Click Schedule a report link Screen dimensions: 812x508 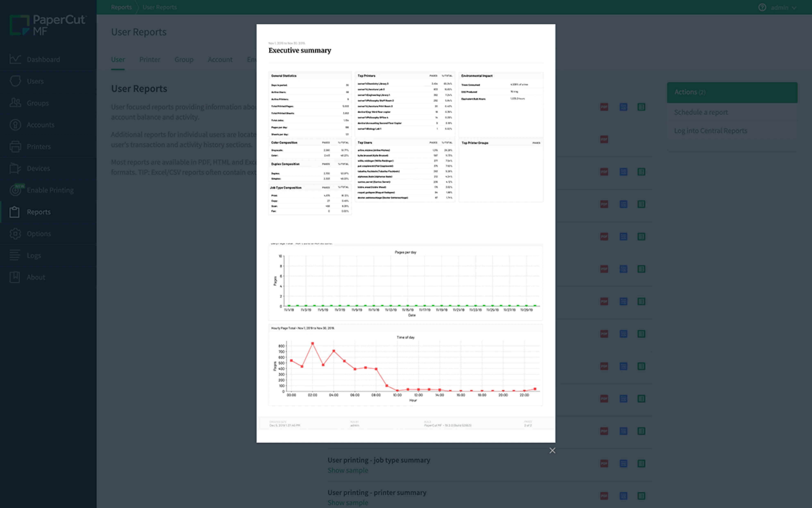701,112
